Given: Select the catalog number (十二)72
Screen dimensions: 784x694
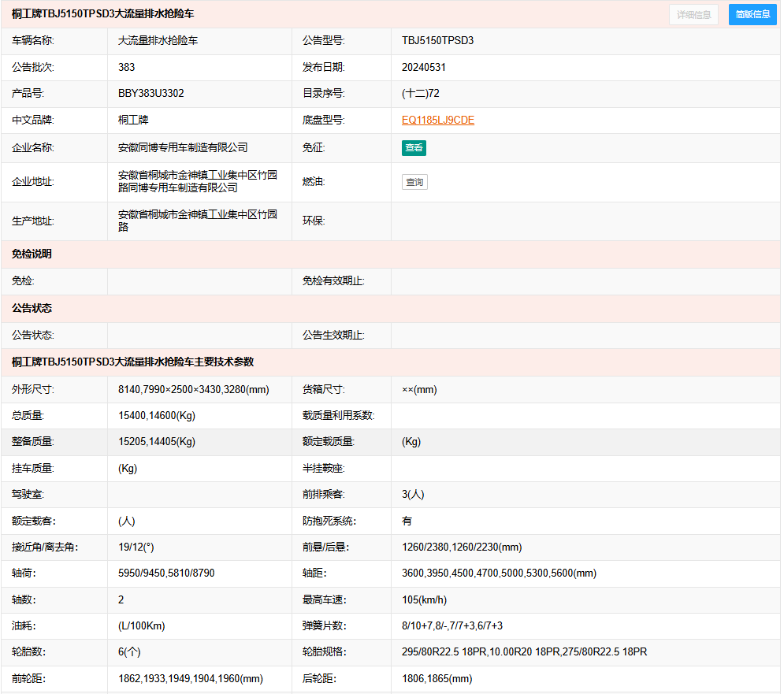Looking at the screenshot, I should coord(421,94).
